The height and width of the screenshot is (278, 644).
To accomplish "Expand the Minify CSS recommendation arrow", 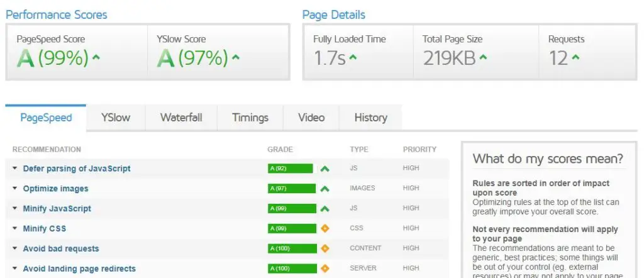I will click(x=15, y=228).
